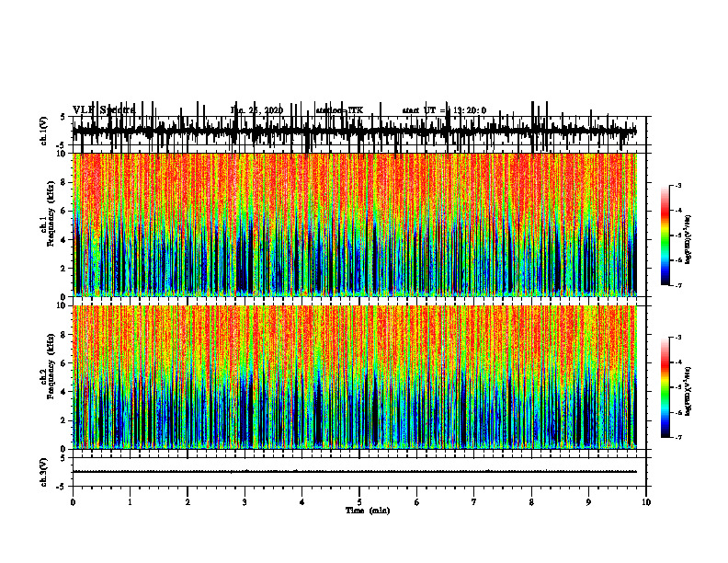Click the 'ch.1(V)' waveform axis label
Image resolution: width=728 pixels, height=563 pixels.
point(44,131)
